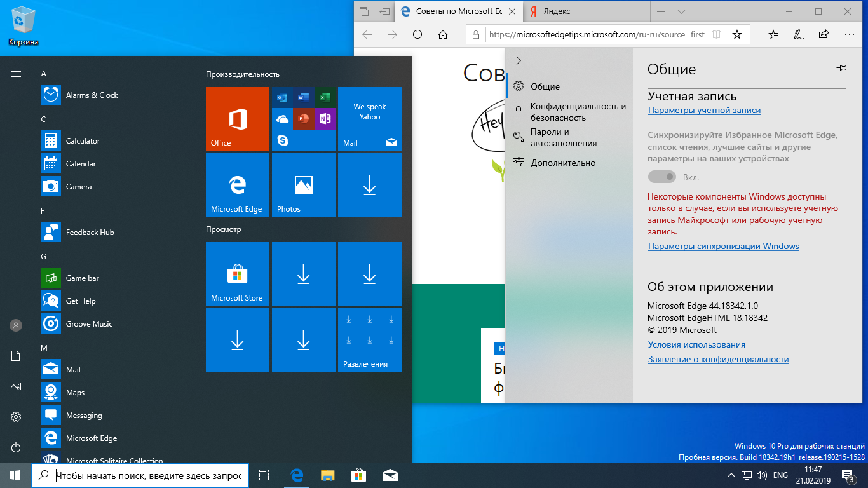Screen dimensions: 868x488
Task: Refresh the page in Edge
Action: click(417, 34)
